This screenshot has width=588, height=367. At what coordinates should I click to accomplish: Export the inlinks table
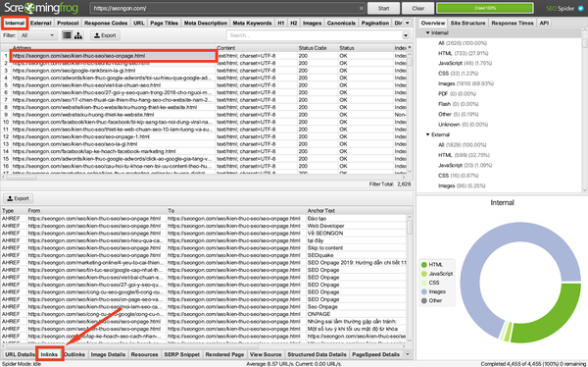[18, 198]
